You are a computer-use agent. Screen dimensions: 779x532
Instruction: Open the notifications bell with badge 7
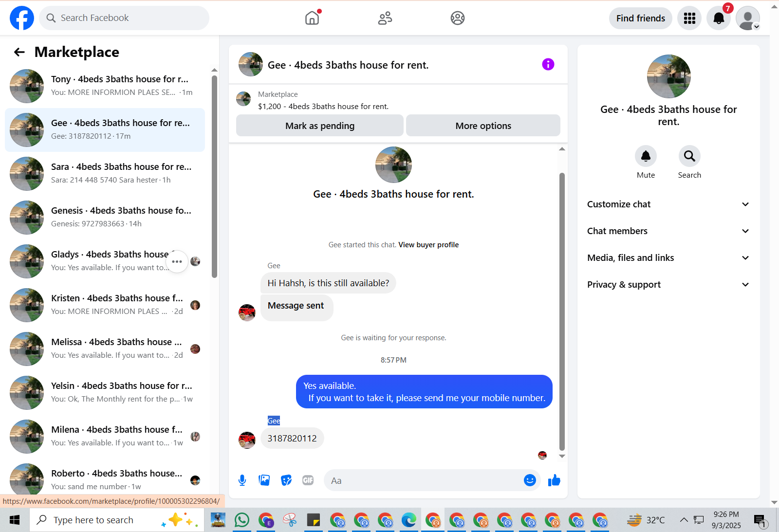point(719,18)
